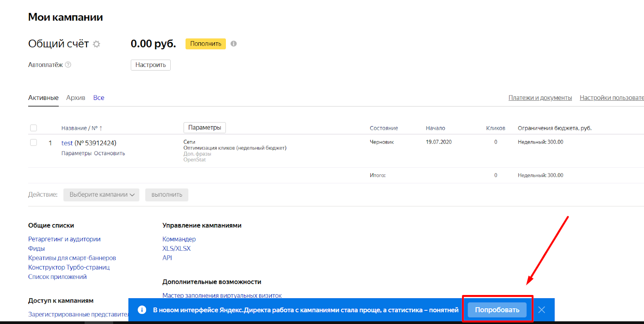The image size is (644, 324).
Task: Close the blue notification banner
Action: coord(541,309)
